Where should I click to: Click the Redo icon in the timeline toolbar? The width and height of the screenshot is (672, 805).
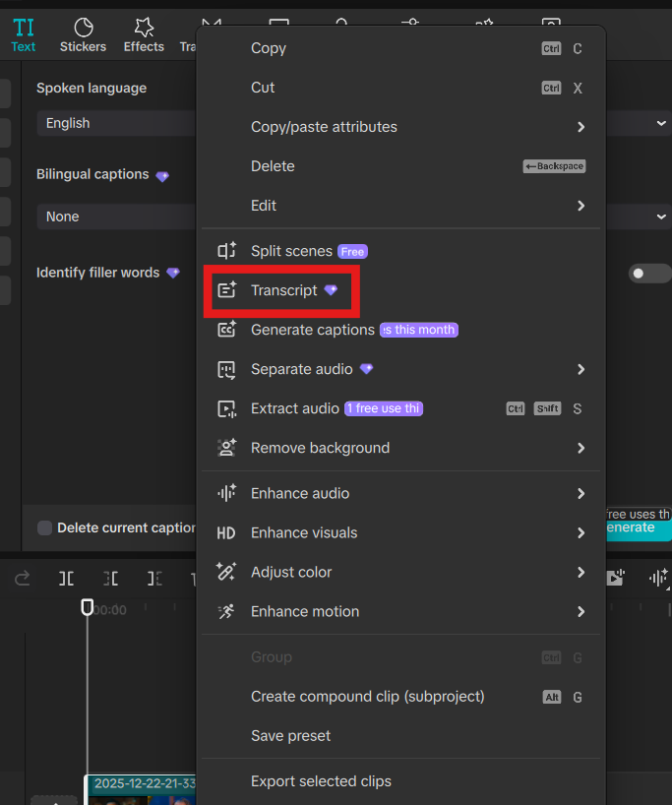pos(22,578)
